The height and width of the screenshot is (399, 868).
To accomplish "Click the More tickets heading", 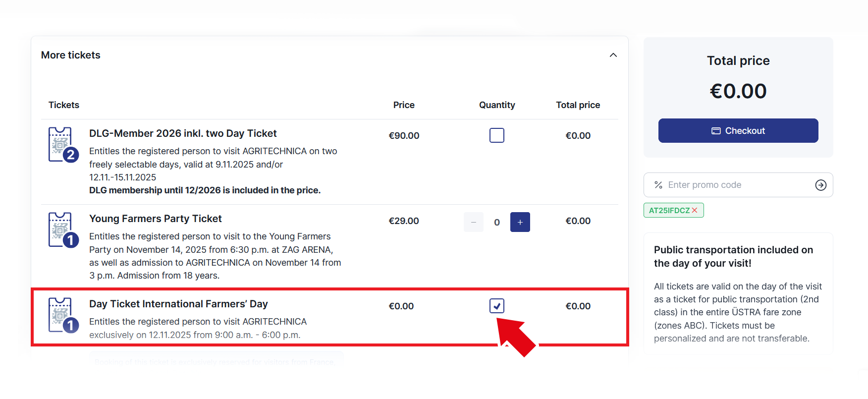I will point(71,55).
